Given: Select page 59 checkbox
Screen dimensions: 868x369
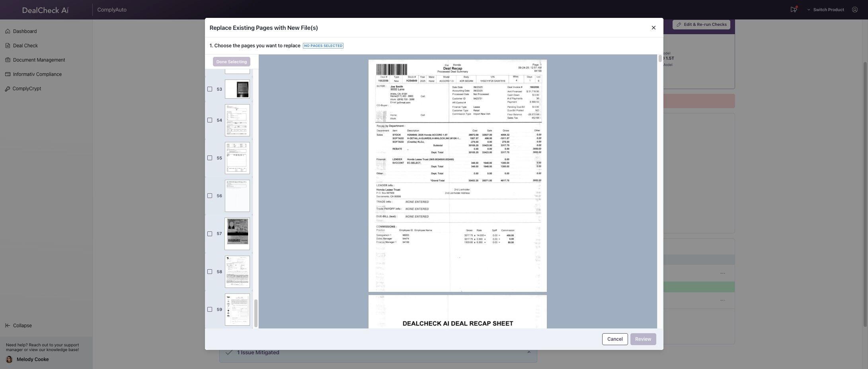Looking at the screenshot, I should point(210,309).
